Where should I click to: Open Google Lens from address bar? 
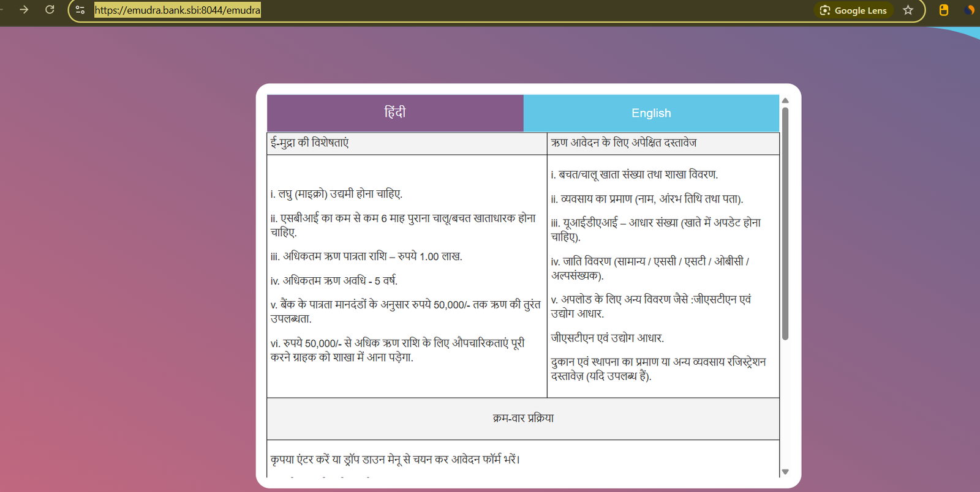pyautogui.click(x=853, y=10)
